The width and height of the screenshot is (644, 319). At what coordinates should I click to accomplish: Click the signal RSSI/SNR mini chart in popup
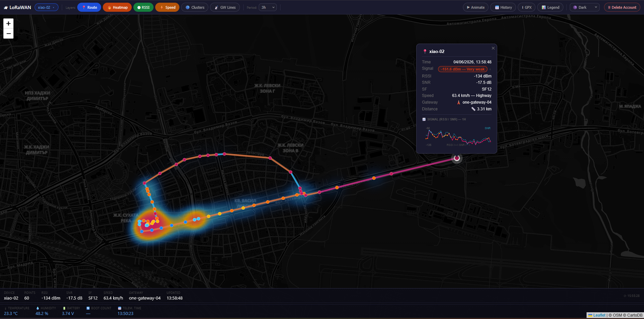[457, 136]
